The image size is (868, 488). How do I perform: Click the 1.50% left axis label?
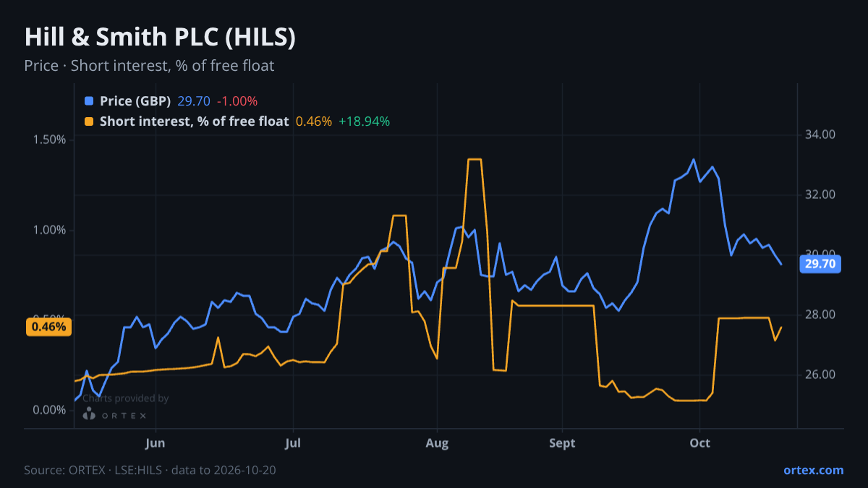tap(48, 140)
